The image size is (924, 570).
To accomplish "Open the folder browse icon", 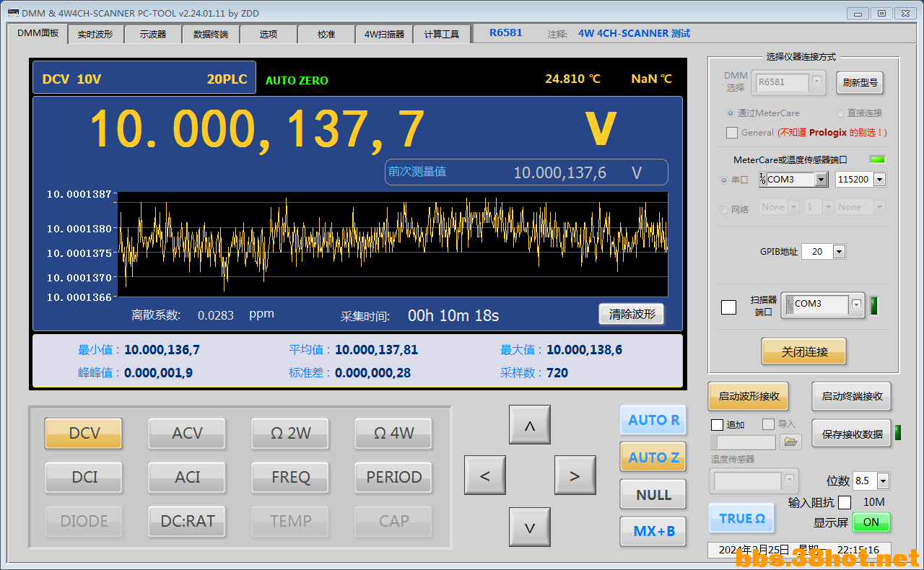I will [791, 442].
